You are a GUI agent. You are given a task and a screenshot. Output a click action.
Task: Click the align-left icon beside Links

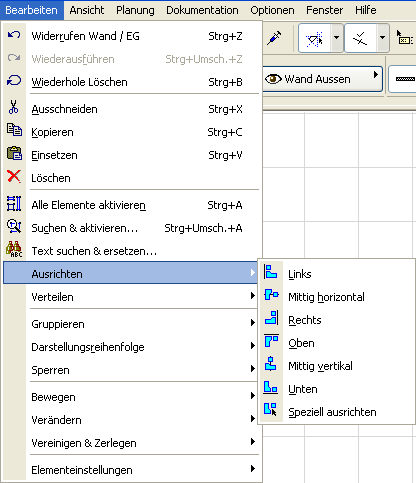pyautogui.click(x=271, y=272)
